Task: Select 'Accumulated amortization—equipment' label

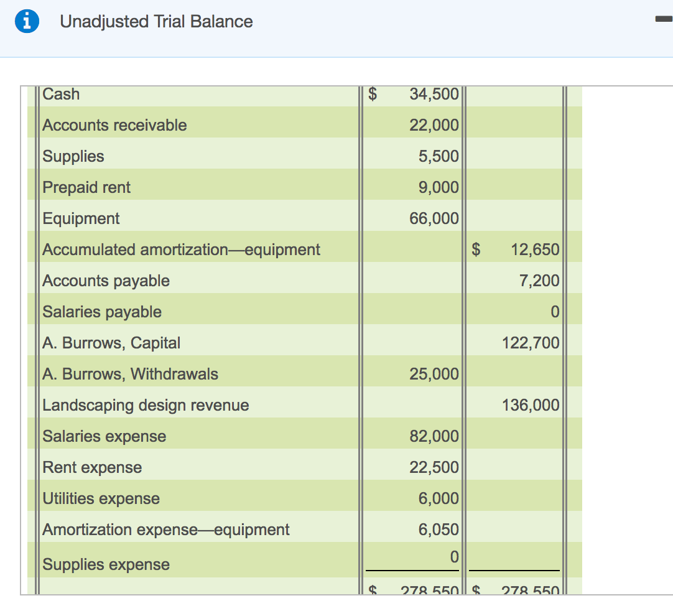Action: (x=181, y=250)
